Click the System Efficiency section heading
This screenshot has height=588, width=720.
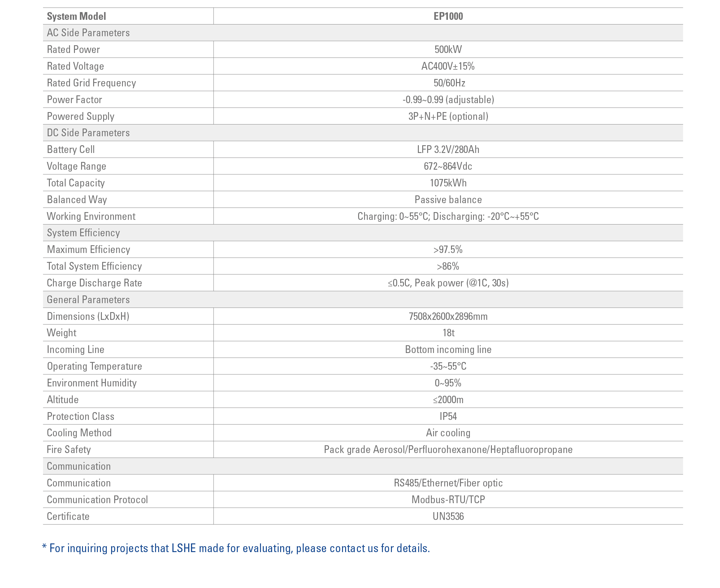tap(83, 233)
